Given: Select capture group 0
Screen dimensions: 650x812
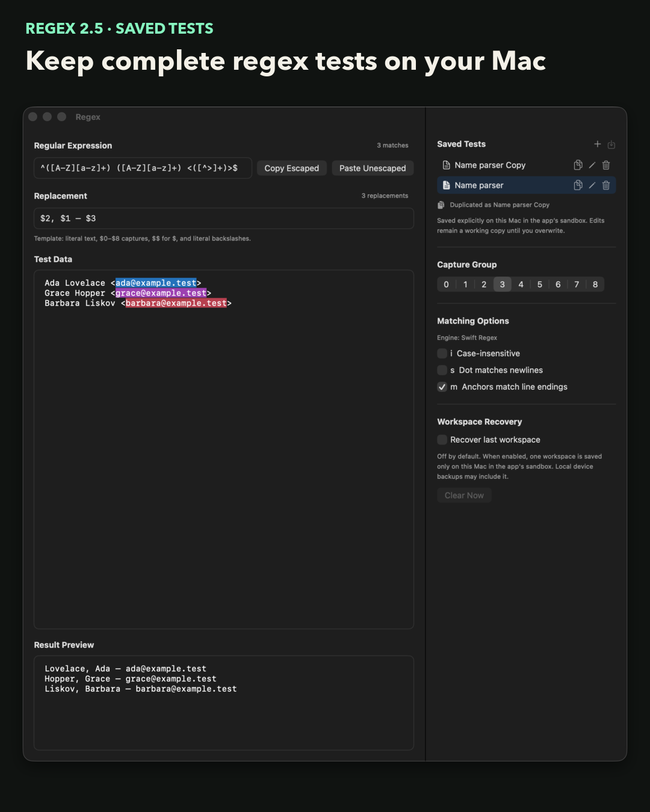Looking at the screenshot, I should click(x=447, y=285).
